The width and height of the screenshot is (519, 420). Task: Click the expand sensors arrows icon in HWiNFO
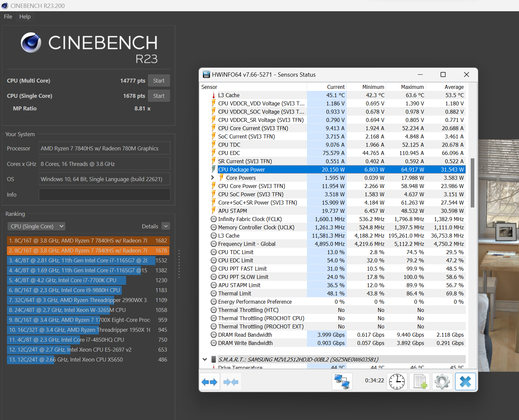(209, 382)
